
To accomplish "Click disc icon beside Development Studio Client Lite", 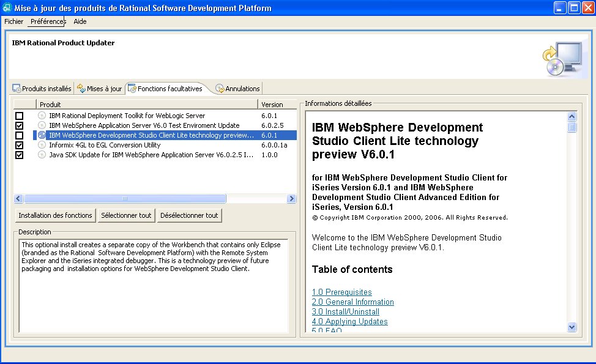I will pyautogui.click(x=42, y=135).
